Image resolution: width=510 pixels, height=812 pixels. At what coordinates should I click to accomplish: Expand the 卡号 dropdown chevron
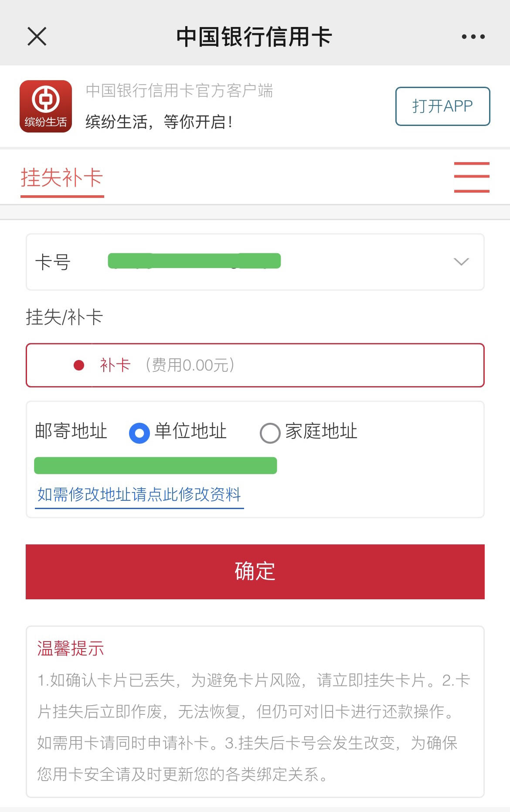(461, 262)
